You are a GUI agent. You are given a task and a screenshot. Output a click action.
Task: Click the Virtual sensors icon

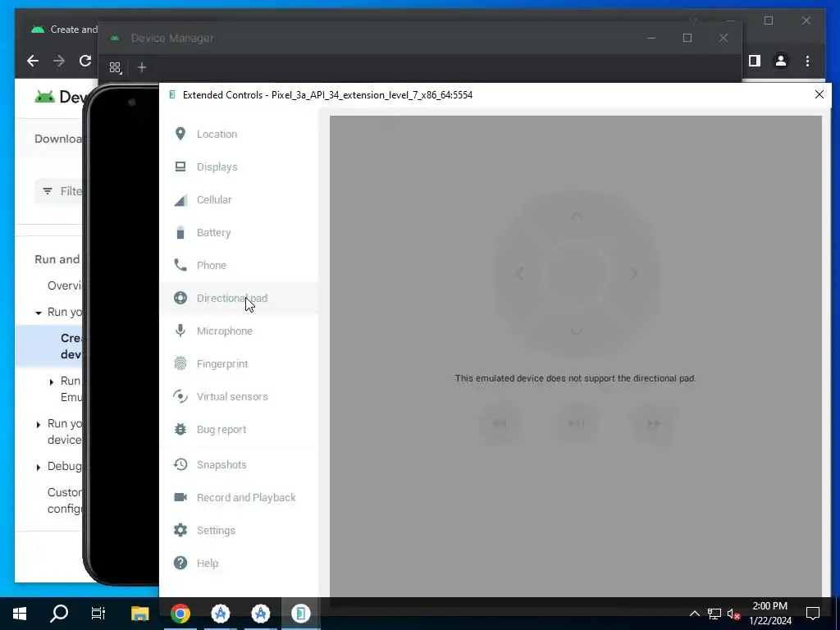tap(180, 396)
